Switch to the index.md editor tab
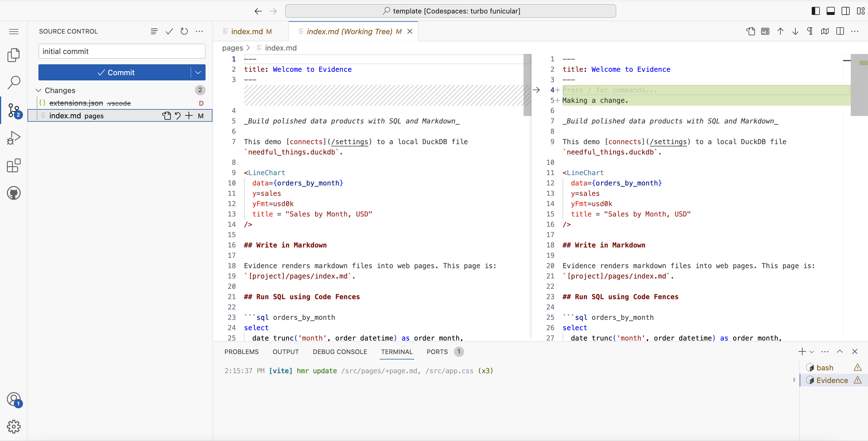Screen dimensions: 868x441 pyautogui.click(x=251, y=31)
